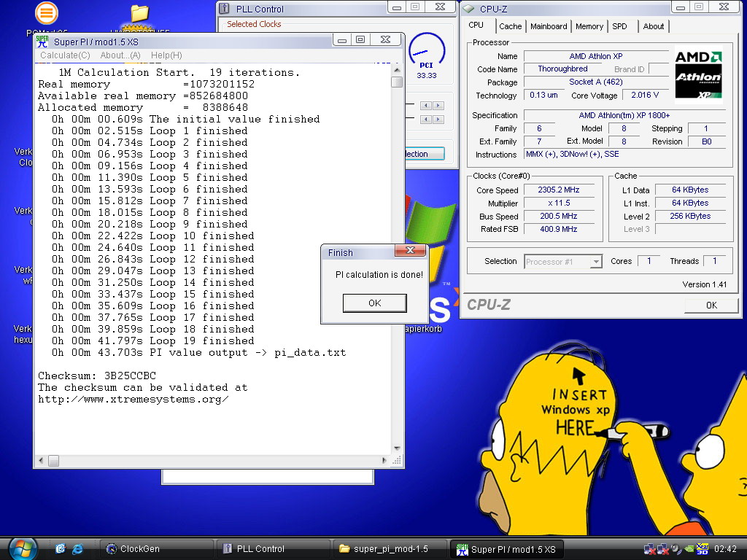Click the Checksum: 3B25CCBC line

coord(97,376)
